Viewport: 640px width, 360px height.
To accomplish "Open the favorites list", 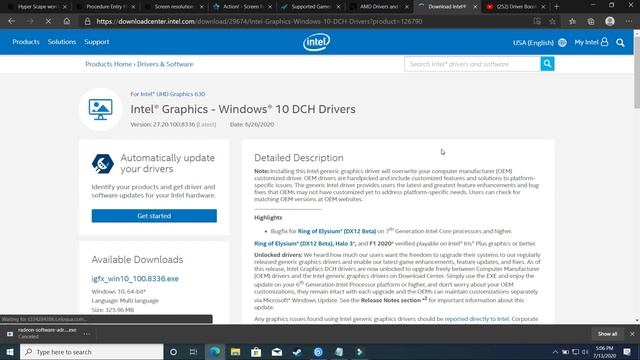I will [572, 21].
